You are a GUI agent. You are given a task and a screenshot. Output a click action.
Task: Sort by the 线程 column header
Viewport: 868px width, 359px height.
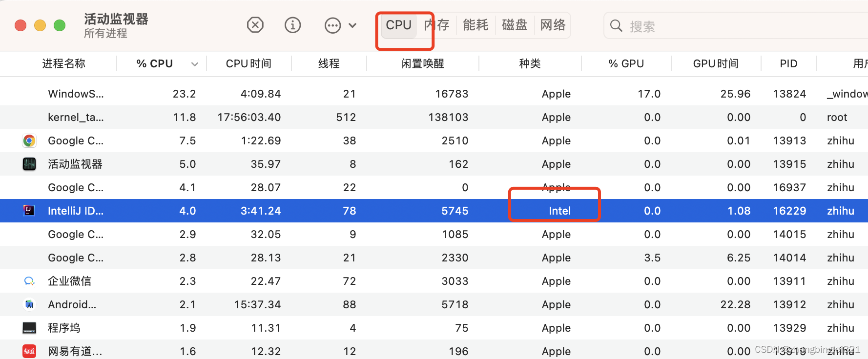pos(329,64)
